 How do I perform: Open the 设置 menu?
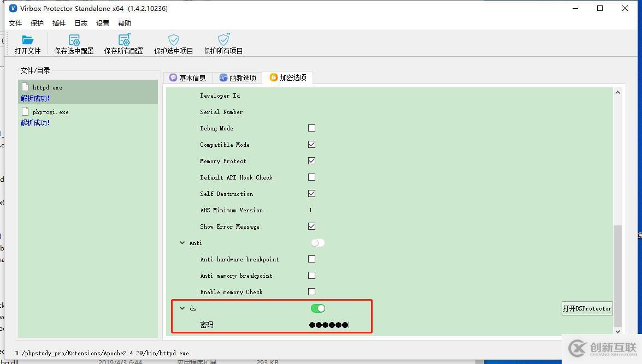pyautogui.click(x=103, y=23)
